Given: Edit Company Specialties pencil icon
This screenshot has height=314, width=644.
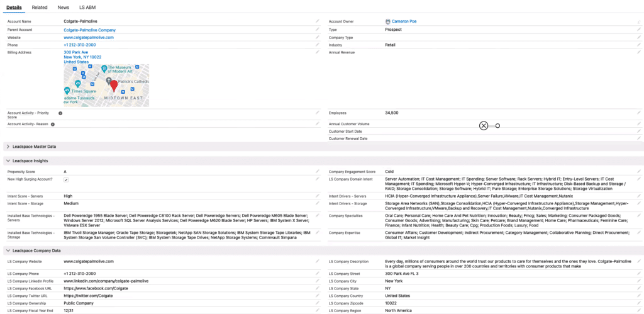Looking at the screenshot, I should tap(639, 215).
